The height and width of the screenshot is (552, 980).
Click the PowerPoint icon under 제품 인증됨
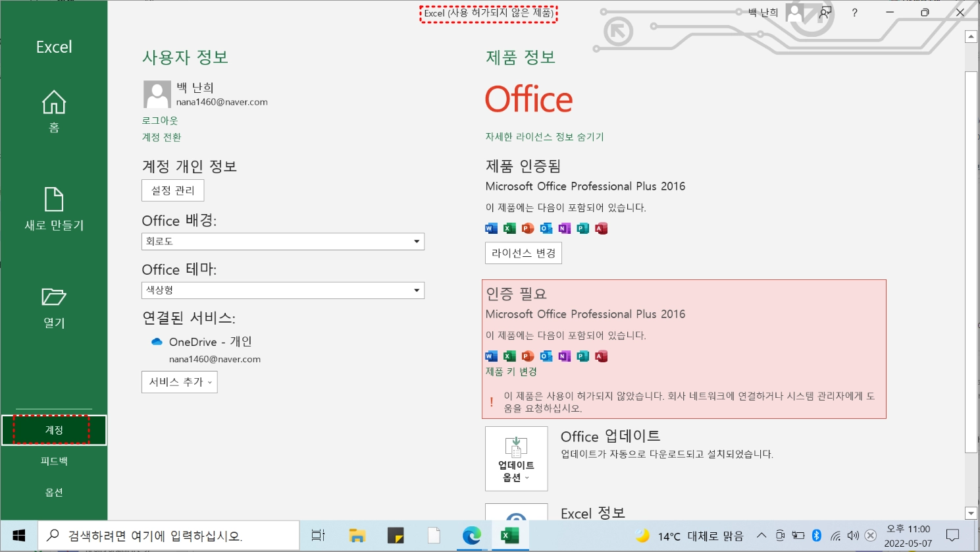(x=528, y=229)
